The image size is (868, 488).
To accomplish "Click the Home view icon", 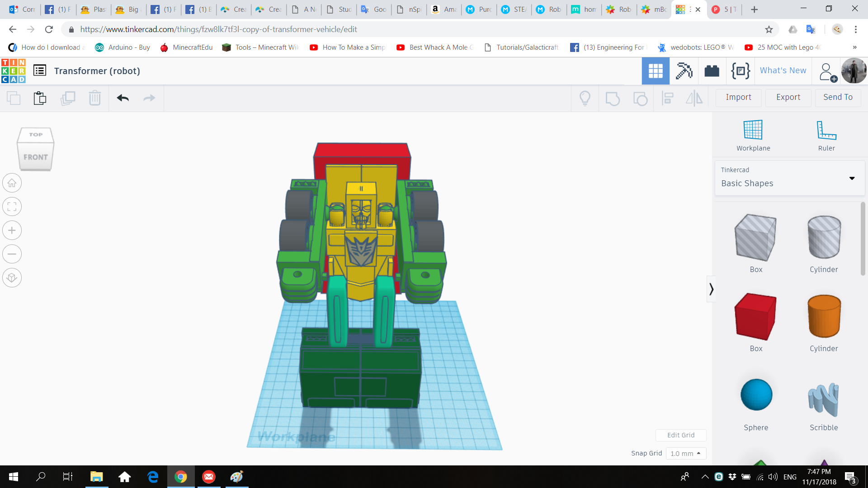I will click(12, 183).
